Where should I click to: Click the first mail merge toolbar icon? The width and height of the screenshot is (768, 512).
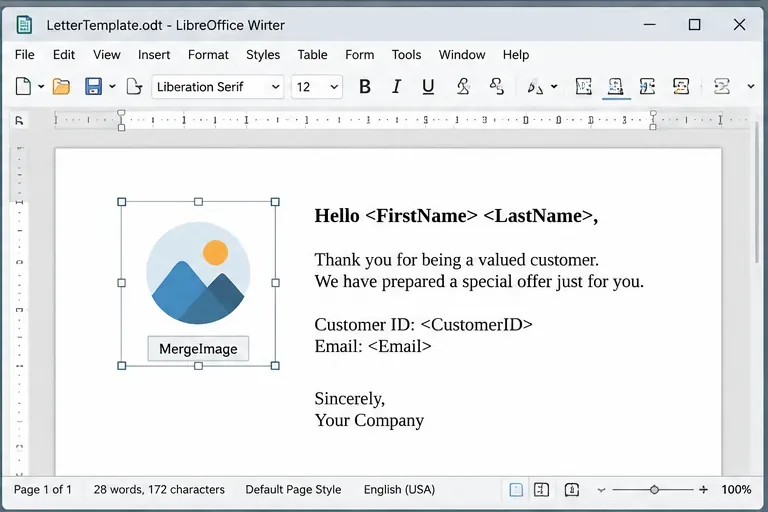[583, 87]
